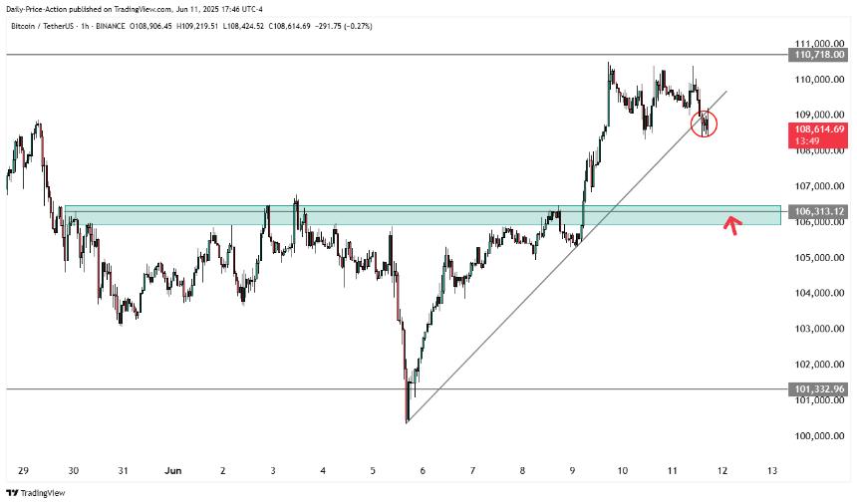Select the 101,332.96 price label
857x504 pixels.
[818, 389]
